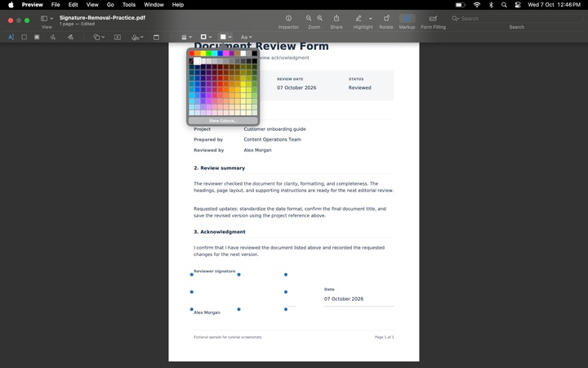Pick the cyan swatch in top row
This screenshot has height=368, width=588.
pos(215,53)
